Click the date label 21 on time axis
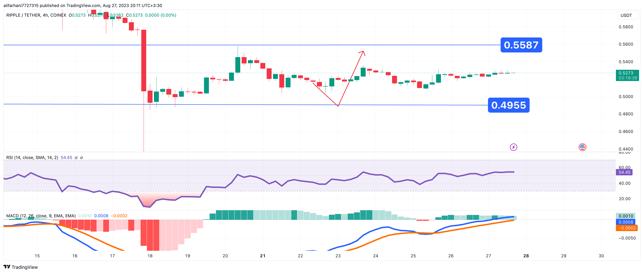Image resolution: width=644 pixels, height=273 pixels. (x=262, y=256)
